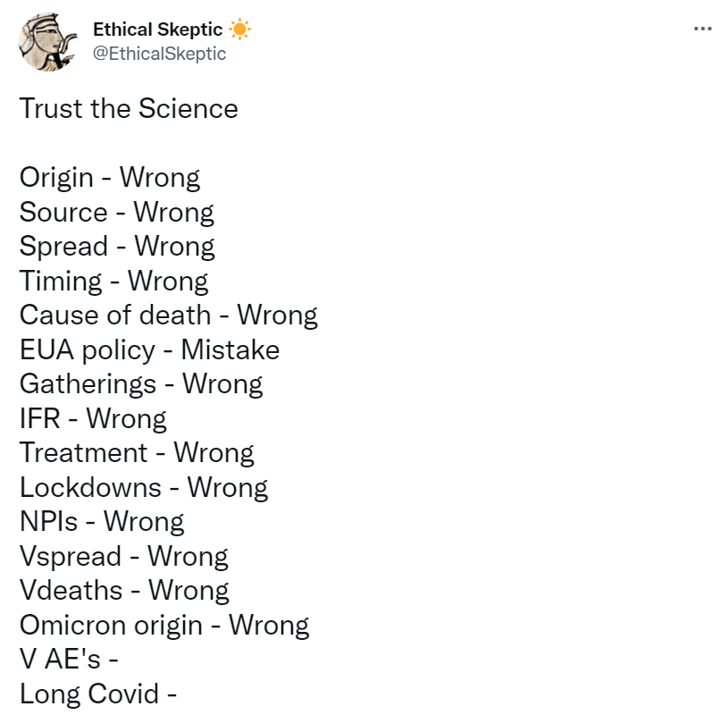This screenshot has width=728, height=715.
Task: Select the "Timing - Wrong" line
Action: point(113,281)
